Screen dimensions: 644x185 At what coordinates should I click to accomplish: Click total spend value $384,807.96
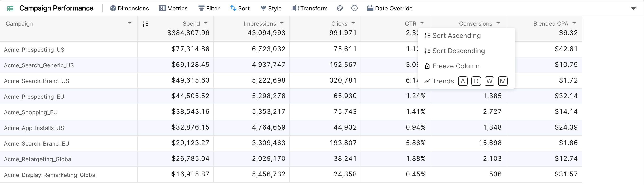click(x=188, y=33)
